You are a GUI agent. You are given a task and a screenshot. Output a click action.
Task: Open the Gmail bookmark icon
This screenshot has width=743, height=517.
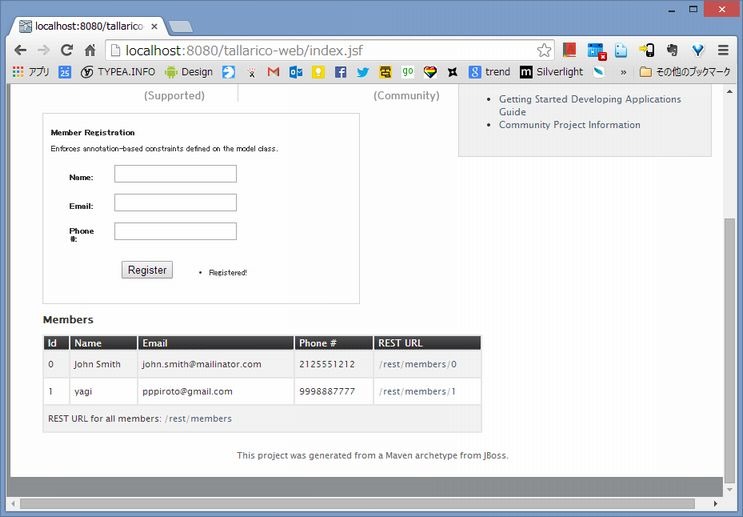(273, 72)
